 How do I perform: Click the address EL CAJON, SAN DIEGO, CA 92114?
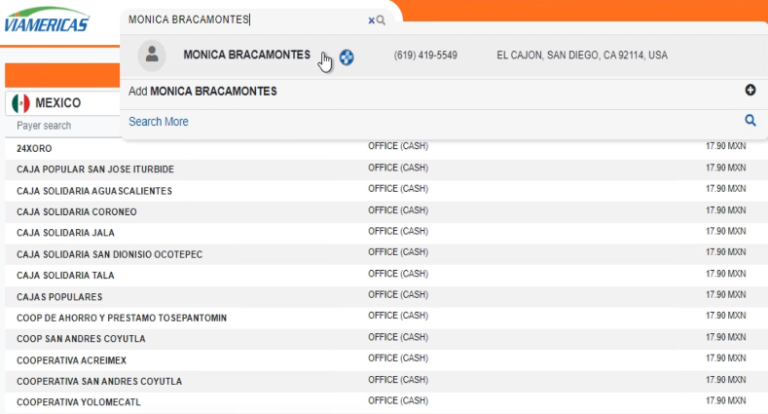(x=582, y=55)
